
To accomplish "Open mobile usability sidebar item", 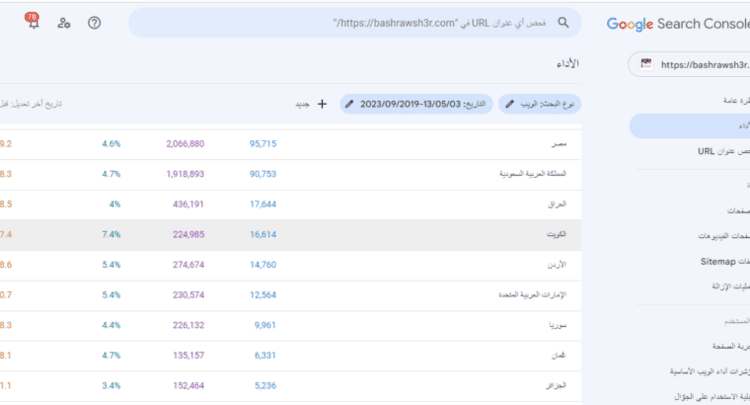I will (x=712, y=396).
